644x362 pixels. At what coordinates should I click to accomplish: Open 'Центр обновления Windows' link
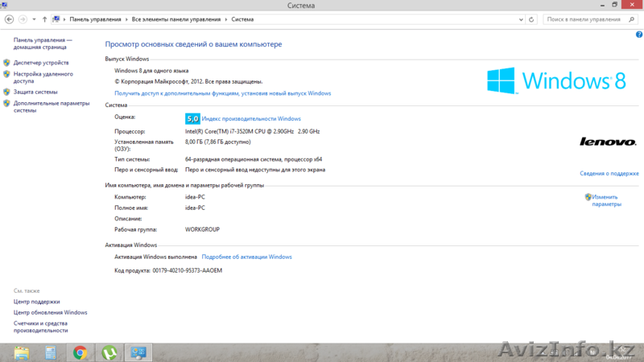tap(50, 312)
